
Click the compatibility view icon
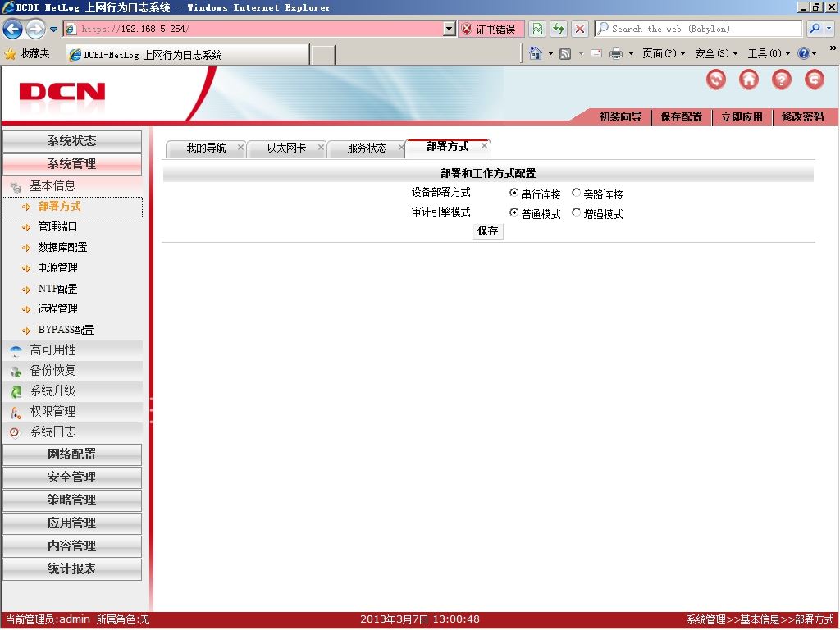click(x=537, y=29)
